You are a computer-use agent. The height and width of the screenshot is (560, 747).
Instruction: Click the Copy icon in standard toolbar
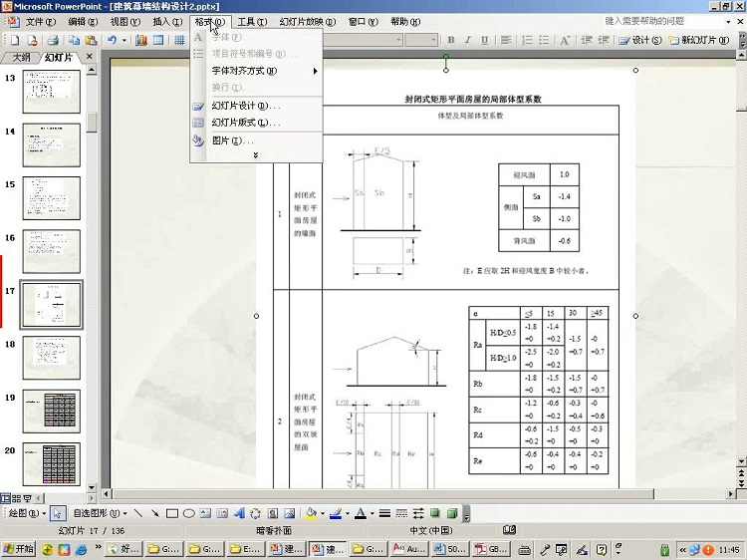(75, 40)
